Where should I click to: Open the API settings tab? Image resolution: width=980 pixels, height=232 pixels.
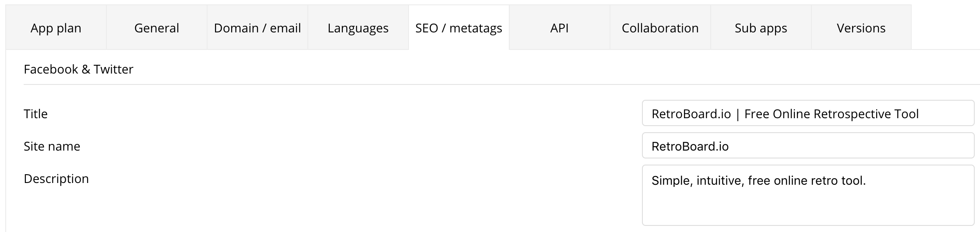[x=560, y=28]
